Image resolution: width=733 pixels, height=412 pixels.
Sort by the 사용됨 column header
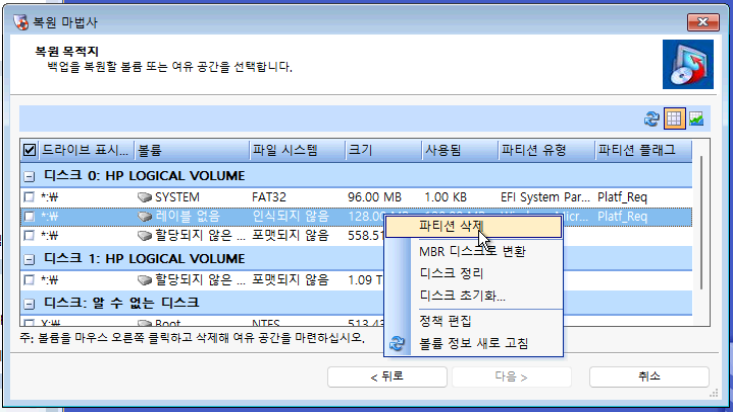pos(460,151)
